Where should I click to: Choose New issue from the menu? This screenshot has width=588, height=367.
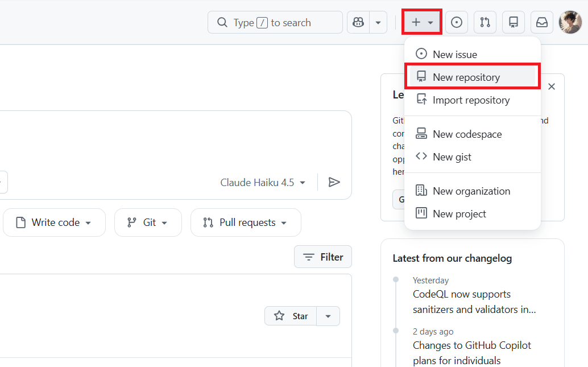pyautogui.click(x=473, y=55)
